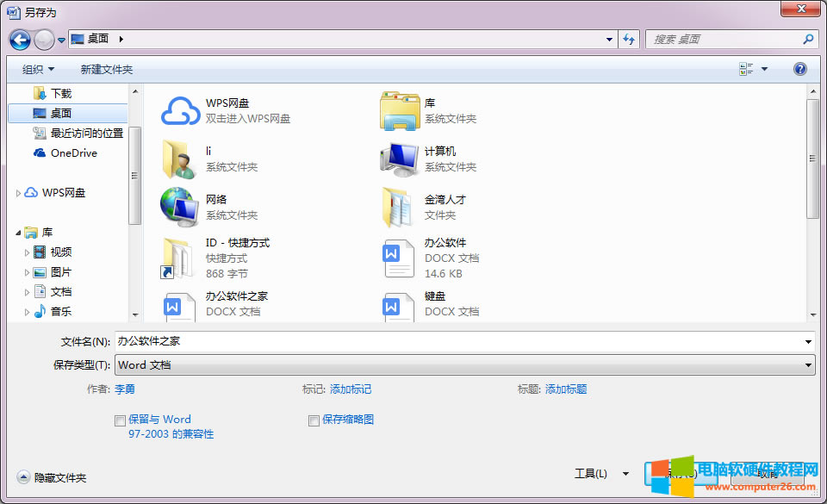Open the WPS网盘 cloud icon
This screenshot has width=827, height=504.
(179, 110)
